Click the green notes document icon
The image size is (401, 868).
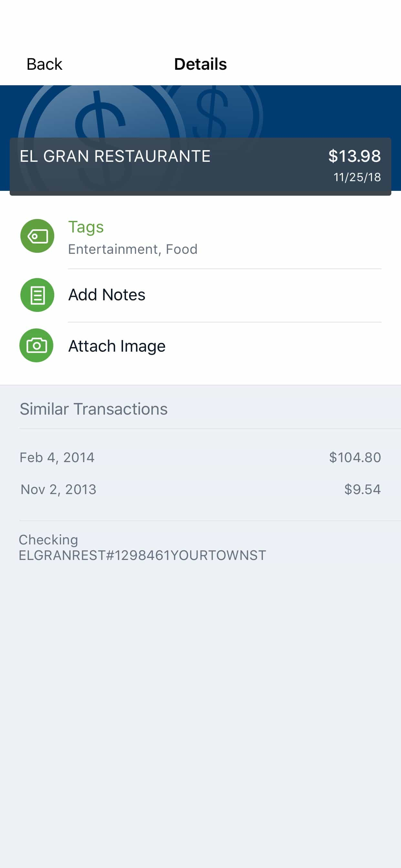click(x=37, y=295)
